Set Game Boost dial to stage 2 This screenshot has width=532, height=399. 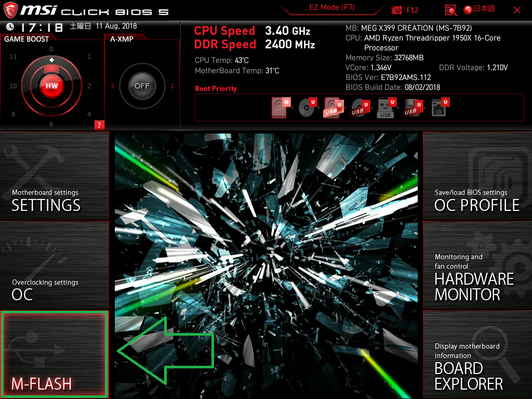coord(89,86)
